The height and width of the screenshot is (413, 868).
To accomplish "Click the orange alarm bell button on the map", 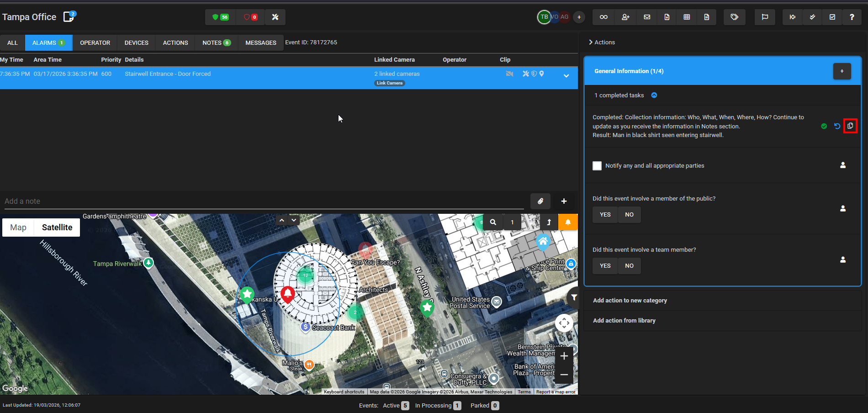I will (568, 222).
